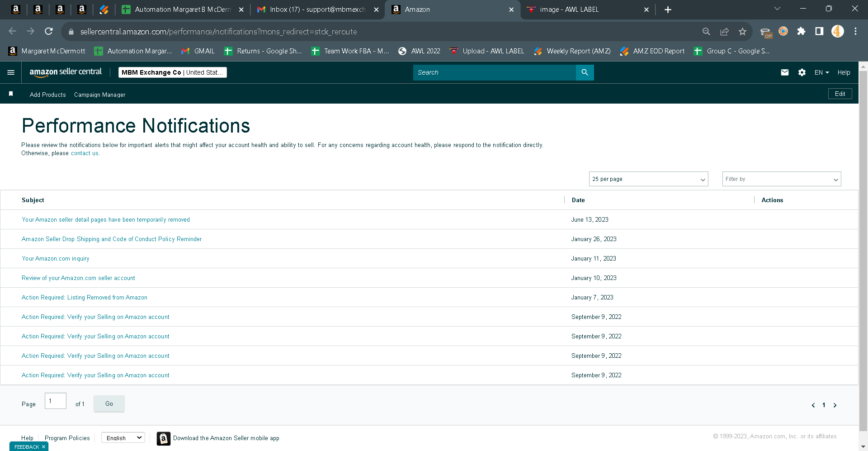Open the Seller Central settings gear

(802, 72)
